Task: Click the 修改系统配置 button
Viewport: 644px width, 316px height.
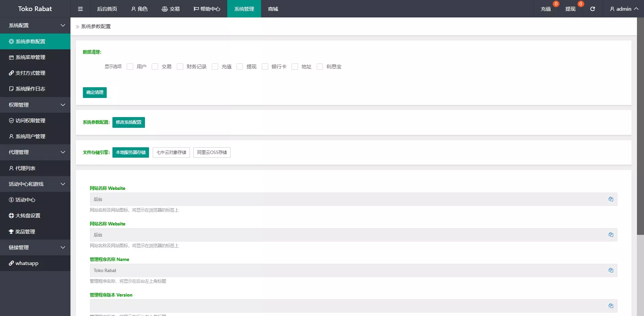Action: coord(129,122)
